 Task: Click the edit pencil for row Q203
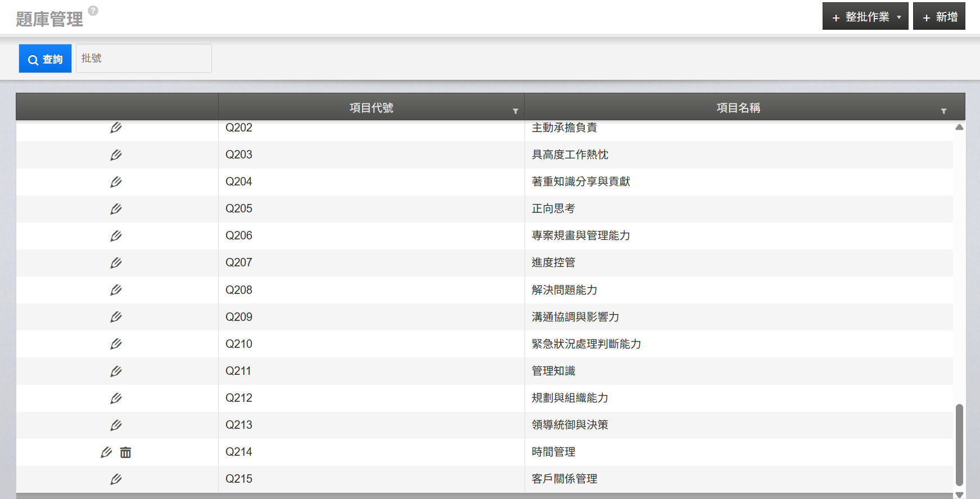[116, 155]
